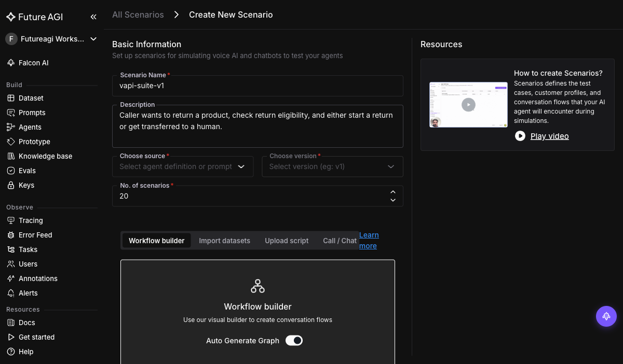Open the tutorial video thumbnail

tap(468, 105)
